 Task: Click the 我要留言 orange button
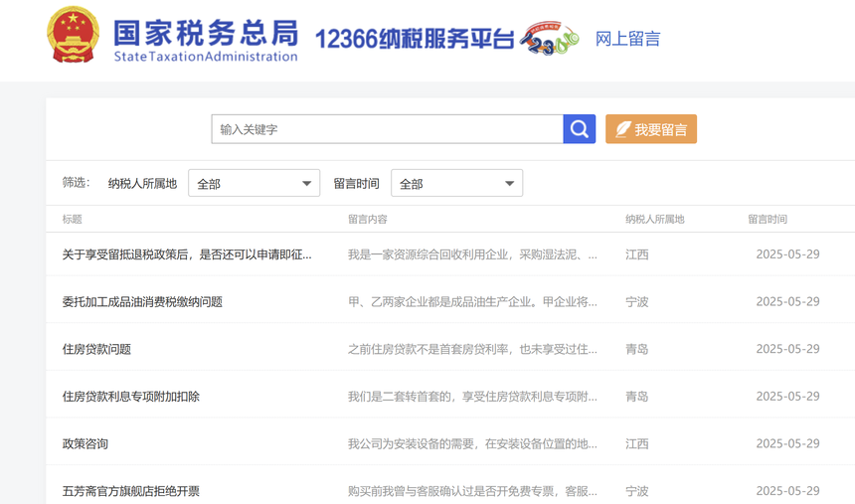click(x=651, y=129)
